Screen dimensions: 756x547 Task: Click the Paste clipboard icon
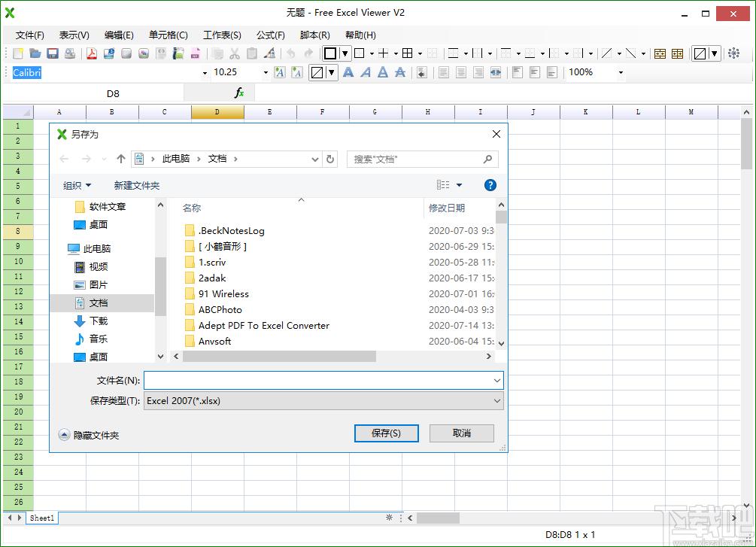(252, 53)
